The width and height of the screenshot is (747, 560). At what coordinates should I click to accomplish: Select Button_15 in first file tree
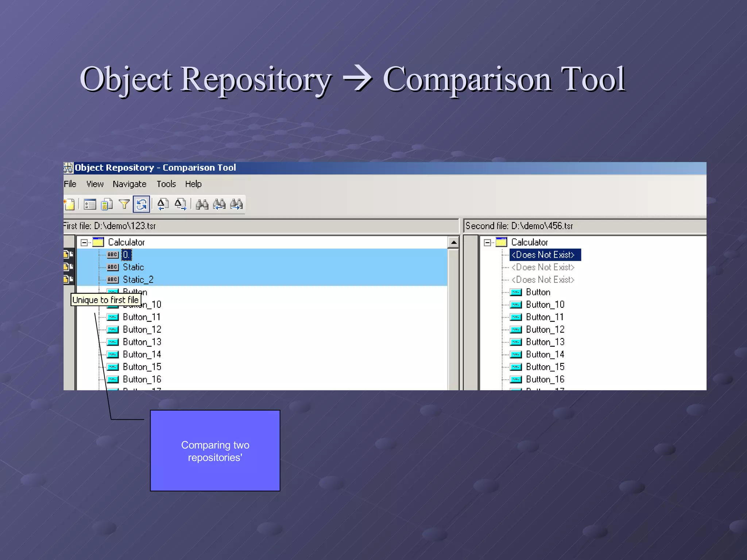142,367
